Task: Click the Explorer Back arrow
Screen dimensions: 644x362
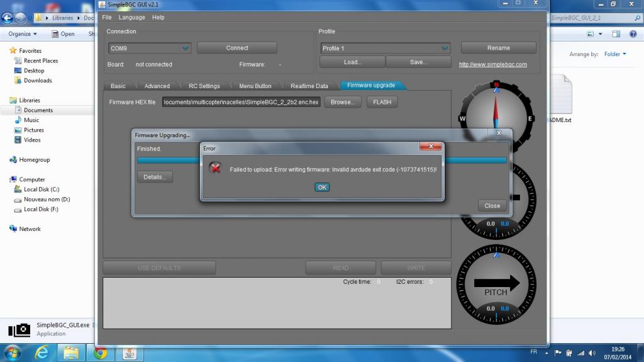Action: coord(8,18)
